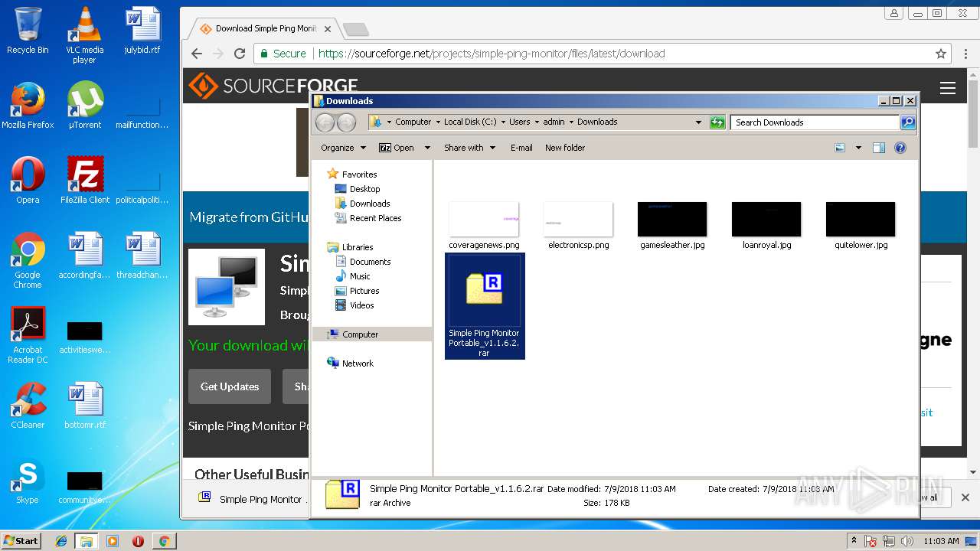Launch VLC media player shortcut
Viewport: 980px width, 551px height.
[84, 34]
